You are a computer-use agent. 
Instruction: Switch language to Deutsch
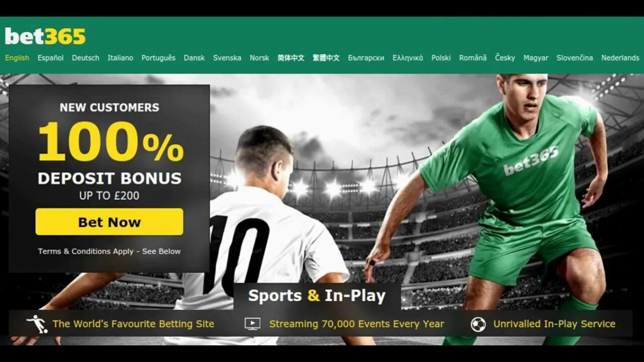click(86, 58)
